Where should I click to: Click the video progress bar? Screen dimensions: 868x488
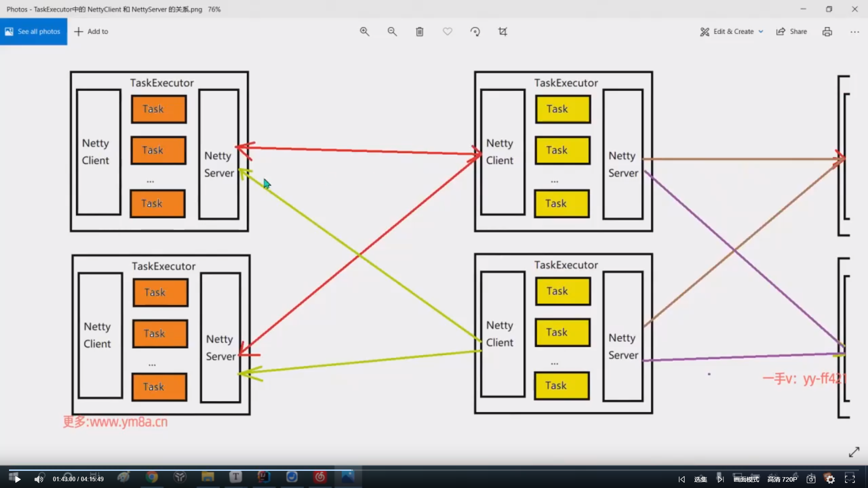click(x=434, y=470)
